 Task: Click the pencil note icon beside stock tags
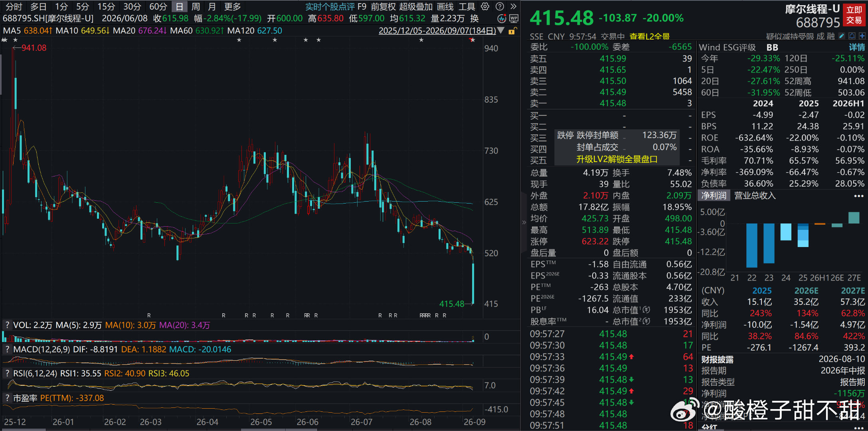coord(842,36)
